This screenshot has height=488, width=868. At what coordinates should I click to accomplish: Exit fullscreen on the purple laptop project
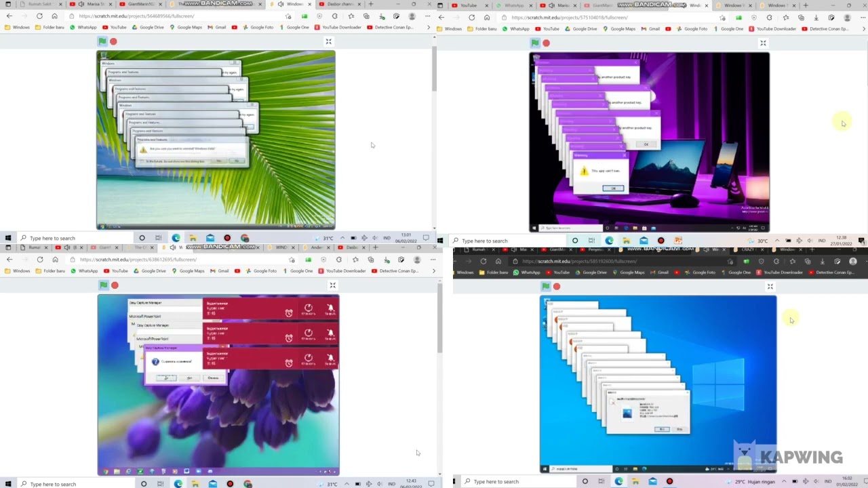763,43
